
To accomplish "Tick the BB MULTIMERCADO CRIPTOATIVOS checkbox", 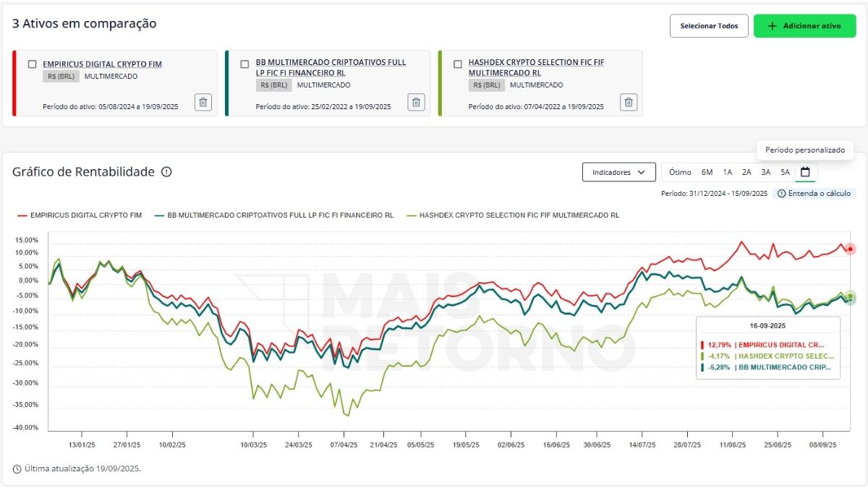I will pos(244,64).
